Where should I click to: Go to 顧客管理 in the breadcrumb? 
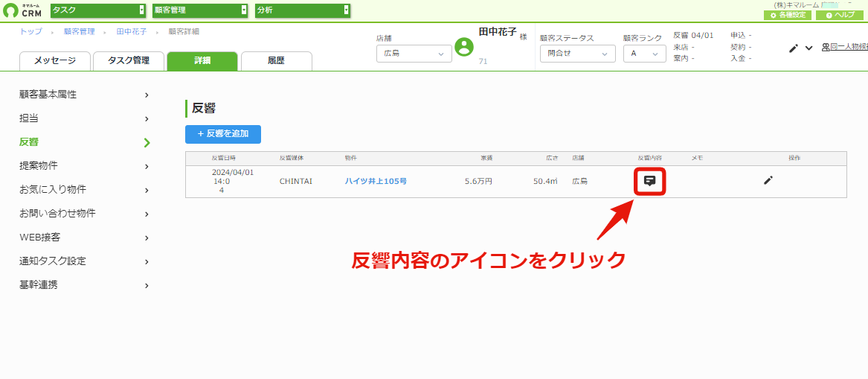(x=79, y=31)
